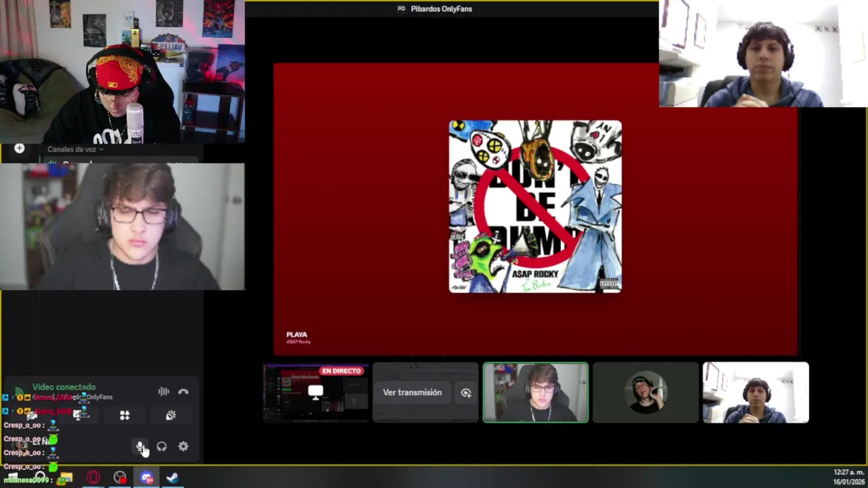
Task: Open Steam from the taskbar
Action: [x=172, y=478]
